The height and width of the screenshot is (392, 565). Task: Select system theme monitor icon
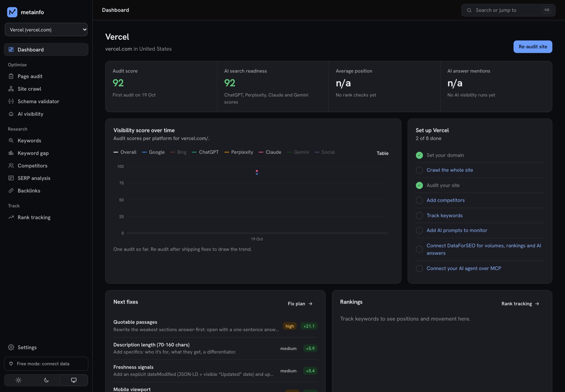74,380
